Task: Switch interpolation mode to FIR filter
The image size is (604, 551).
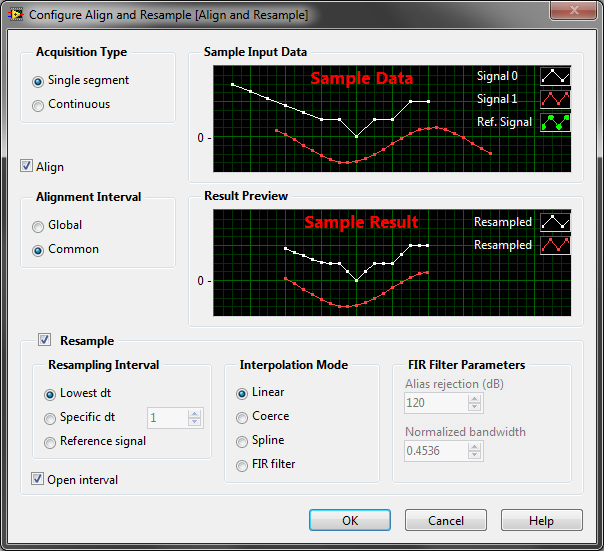Action: pyautogui.click(x=242, y=465)
